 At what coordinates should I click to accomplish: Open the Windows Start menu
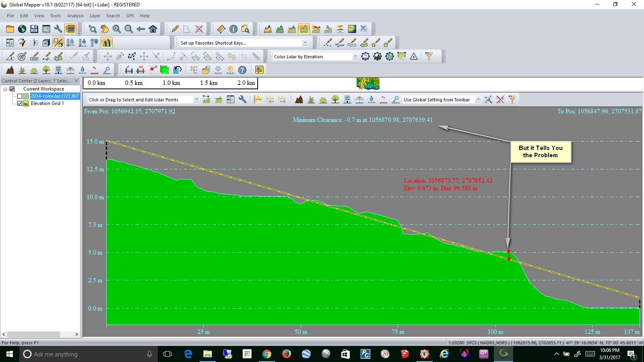10,354
